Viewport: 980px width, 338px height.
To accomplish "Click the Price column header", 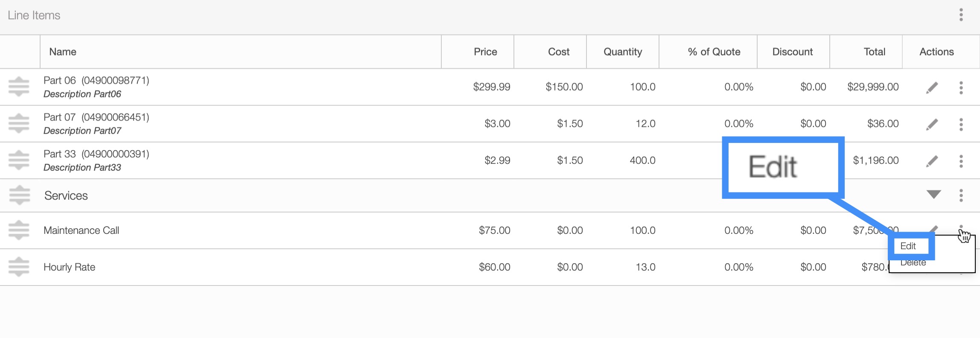I will pyautogui.click(x=485, y=52).
